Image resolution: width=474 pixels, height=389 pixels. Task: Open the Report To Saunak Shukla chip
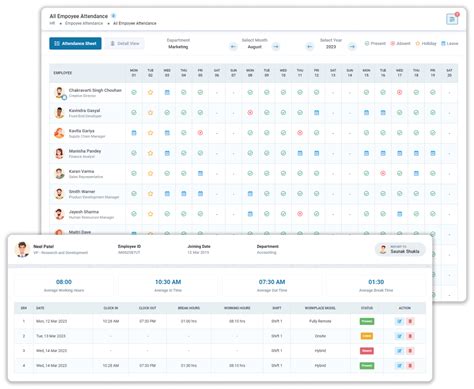point(400,249)
